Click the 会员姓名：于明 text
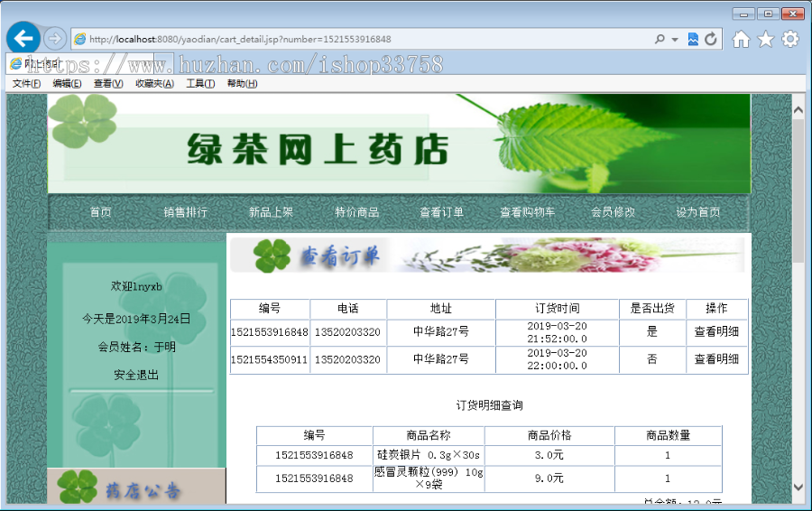812x511 pixels. point(137,347)
